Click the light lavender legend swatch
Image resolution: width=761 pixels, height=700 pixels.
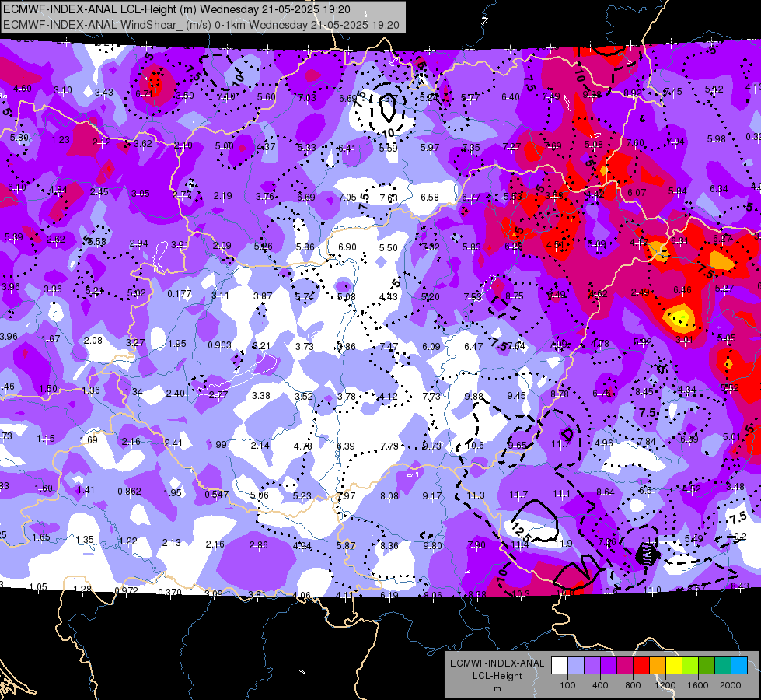tap(576, 666)
